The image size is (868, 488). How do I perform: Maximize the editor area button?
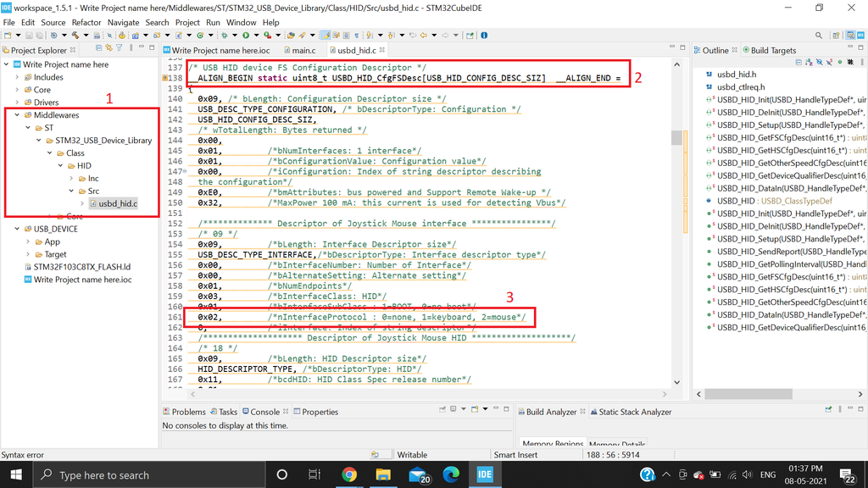pos(682,47)
